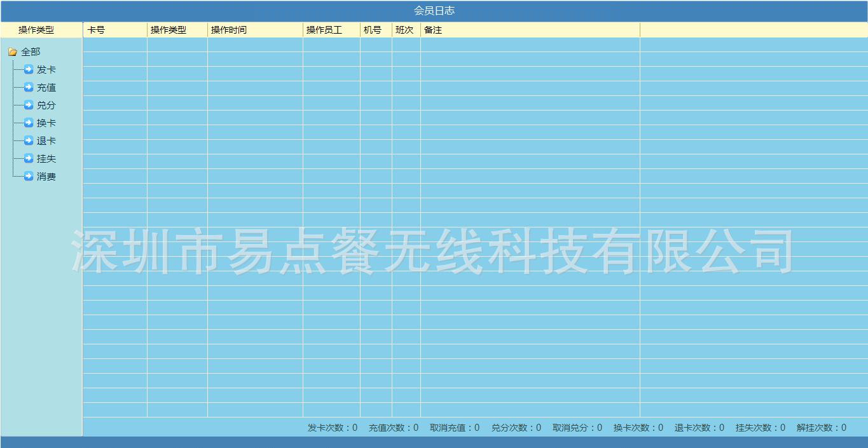Click the 解挂次数：0 summary
Viewport: 868px width, 448px height.
pos(822,428)
